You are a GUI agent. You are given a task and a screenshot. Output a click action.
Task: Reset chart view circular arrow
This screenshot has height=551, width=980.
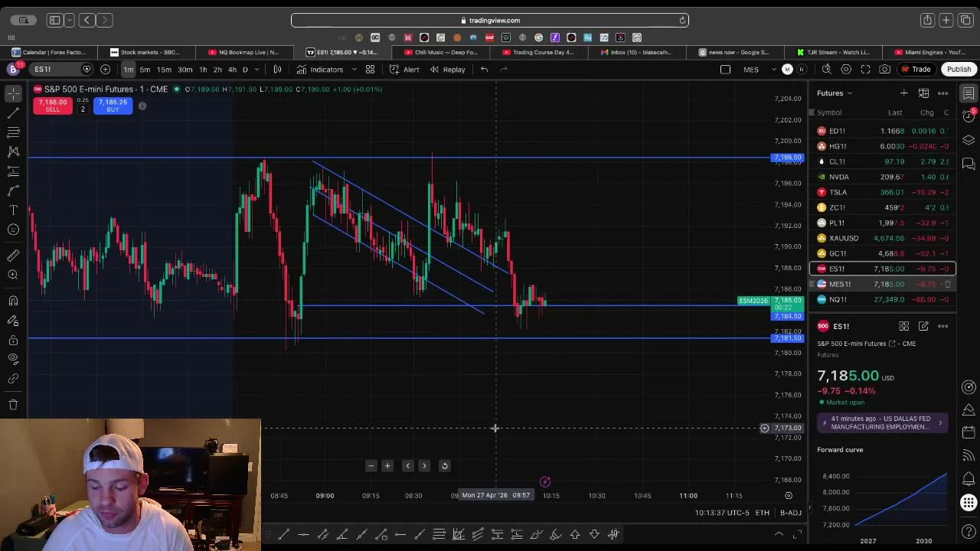444,466
